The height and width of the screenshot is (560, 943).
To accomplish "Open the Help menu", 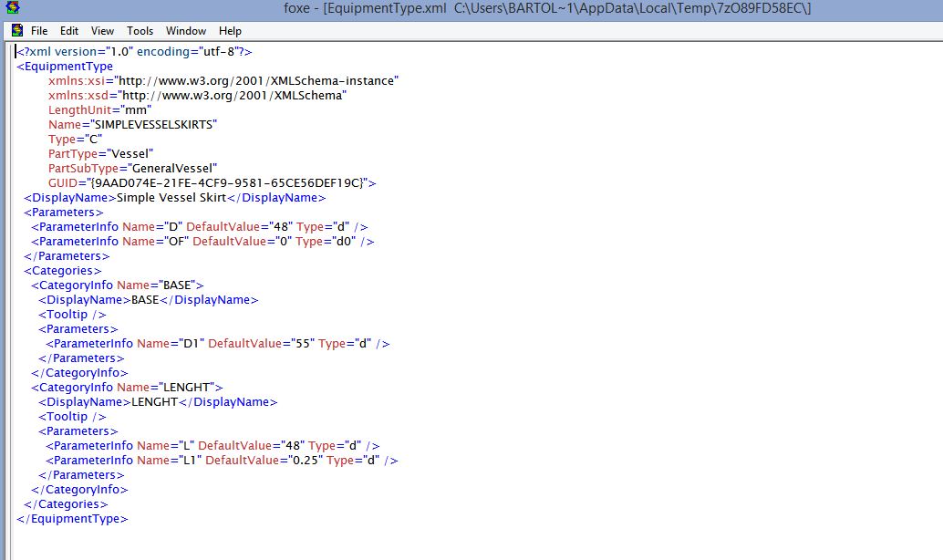I will pos(229,30).
